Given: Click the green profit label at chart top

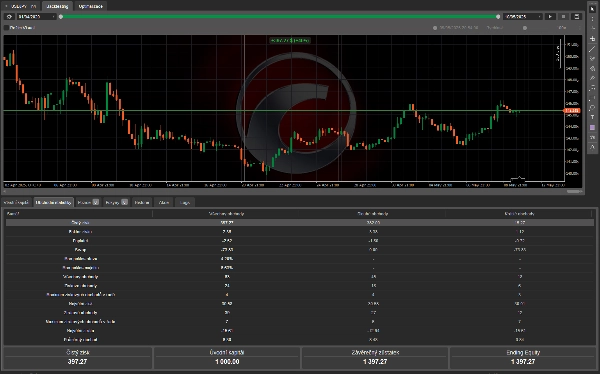Looking at the screenshot, I should point(290,41).
